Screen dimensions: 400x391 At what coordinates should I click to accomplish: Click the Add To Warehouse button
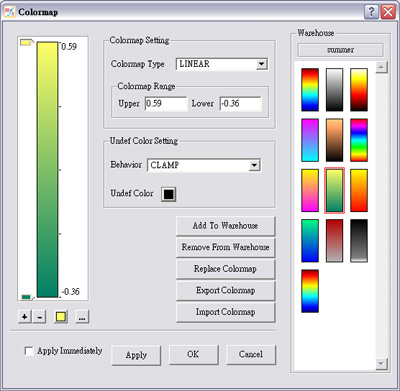tap(225, 226)
